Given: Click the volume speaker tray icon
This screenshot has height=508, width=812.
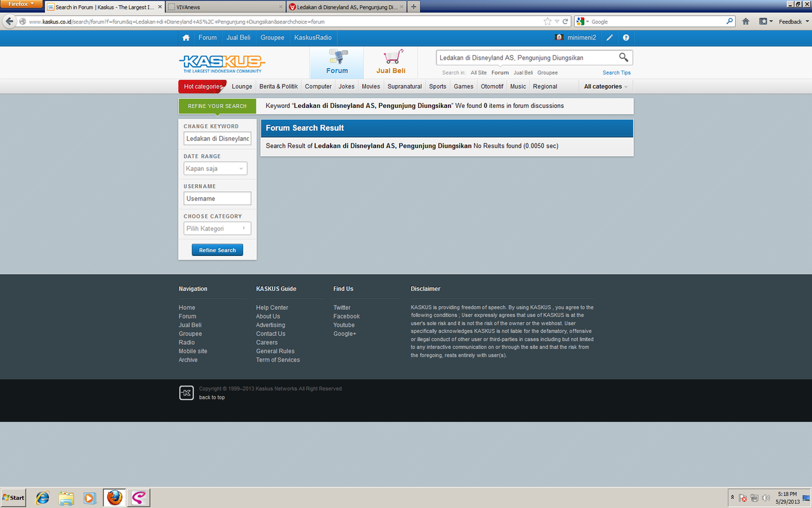Looking at the screenshot, I should (x=766, y=498).
